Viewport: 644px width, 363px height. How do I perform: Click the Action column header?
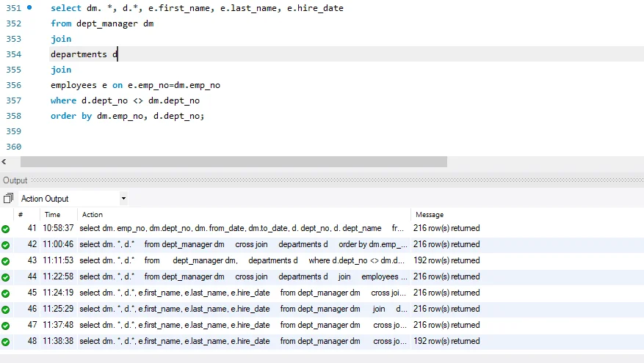click(x=93, y=215)
